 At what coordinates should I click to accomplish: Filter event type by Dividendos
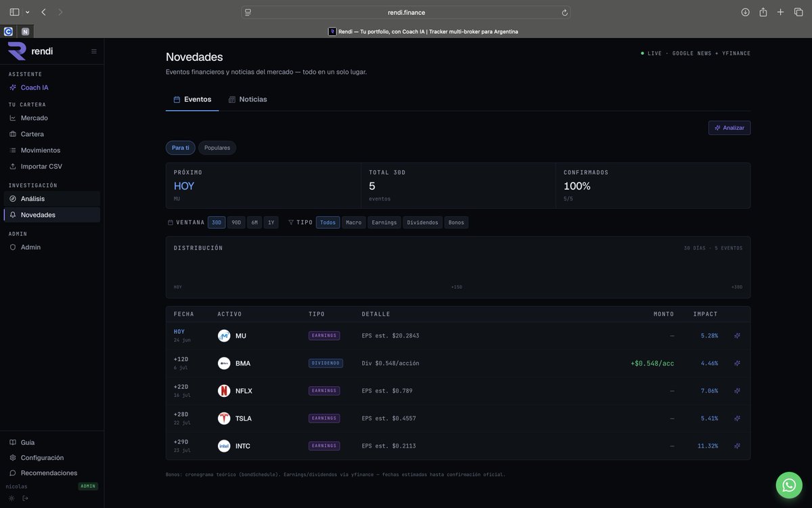pyautogui.click(x=422, y=222)
